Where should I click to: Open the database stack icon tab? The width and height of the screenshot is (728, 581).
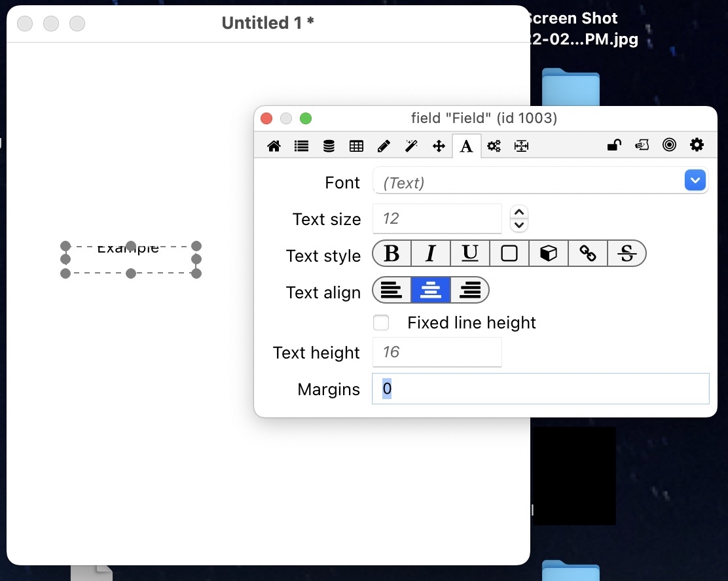[329, 146]
